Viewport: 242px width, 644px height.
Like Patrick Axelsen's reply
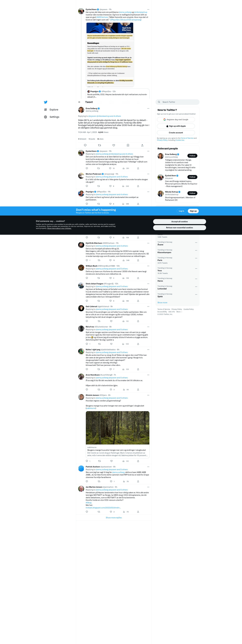point(111,481)
